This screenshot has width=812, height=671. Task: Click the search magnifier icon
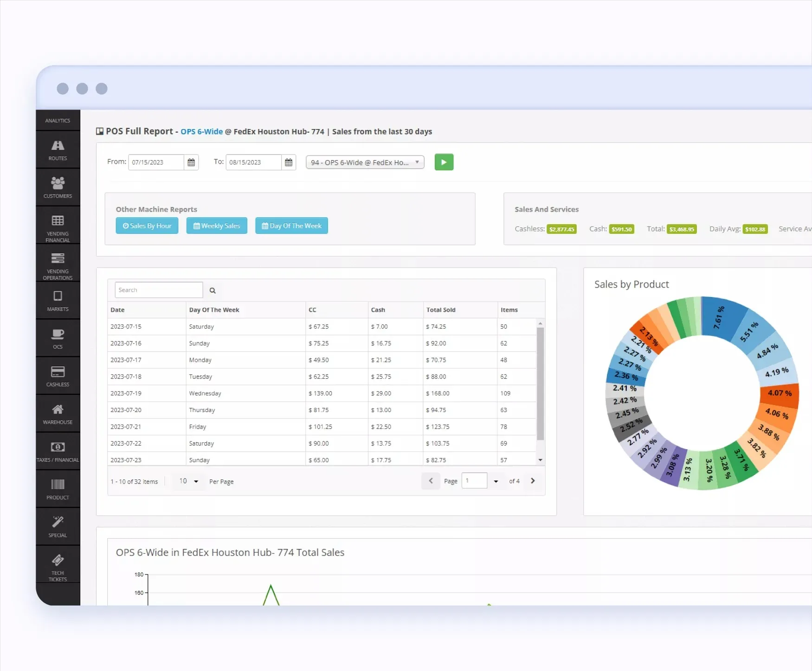(x=213, y=290)
